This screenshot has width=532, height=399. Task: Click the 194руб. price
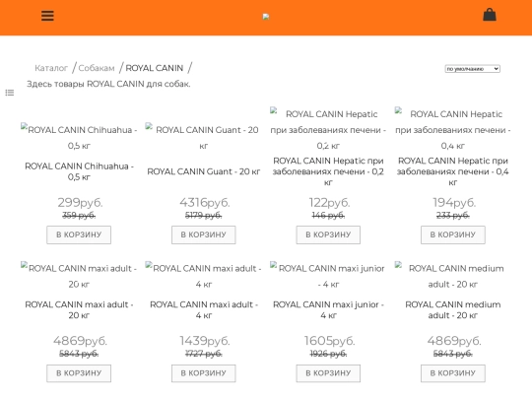pyautogui.click(x=454, y=203)
